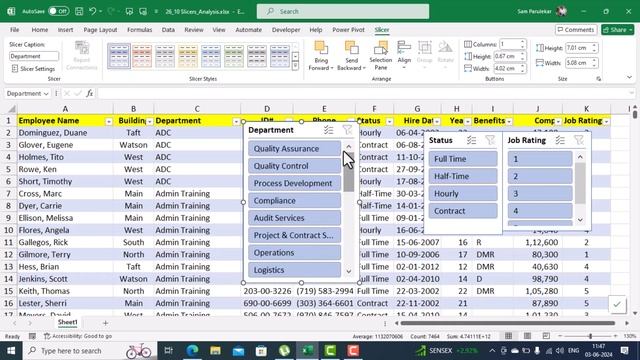Select Job Rating 3
This screenshot has width=640, height=360.
coord(540,193)
